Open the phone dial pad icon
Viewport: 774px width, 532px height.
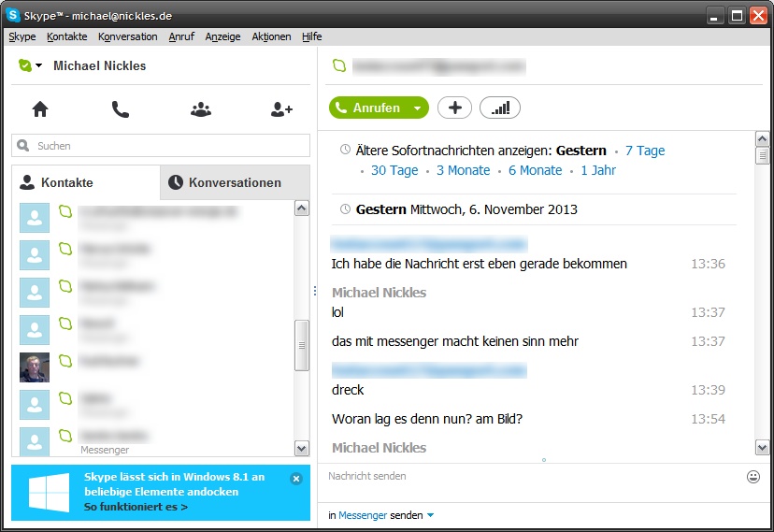tap(120, 109)
